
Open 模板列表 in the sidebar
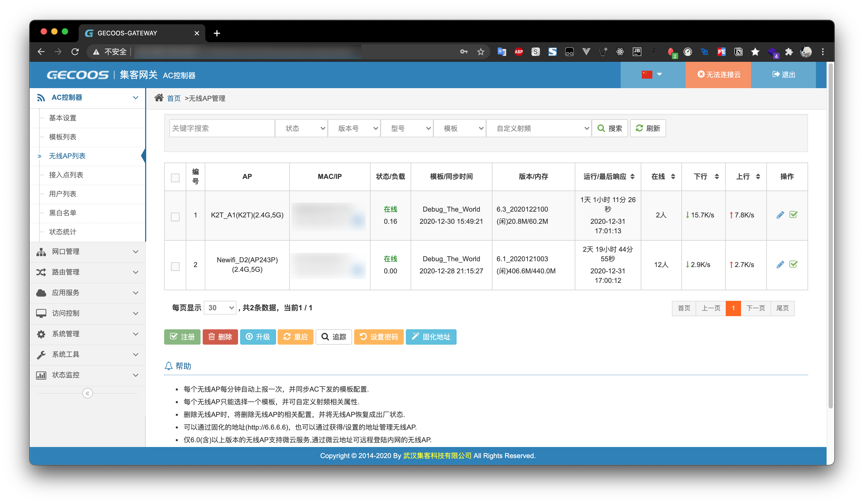tap(62, 137)
